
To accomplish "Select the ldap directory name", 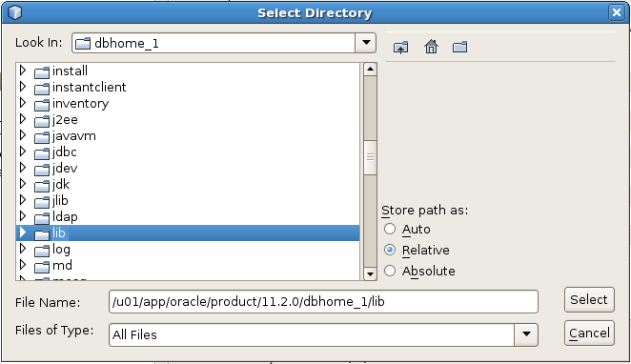I will [x=65, y=216].
